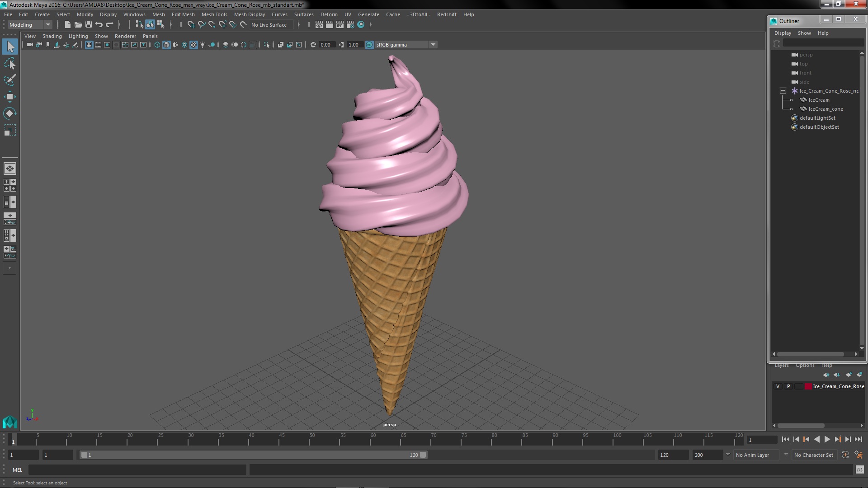Toggle viewport grid display
The width and height of the screenshot is (868, 488).
[x=89, y=45]
